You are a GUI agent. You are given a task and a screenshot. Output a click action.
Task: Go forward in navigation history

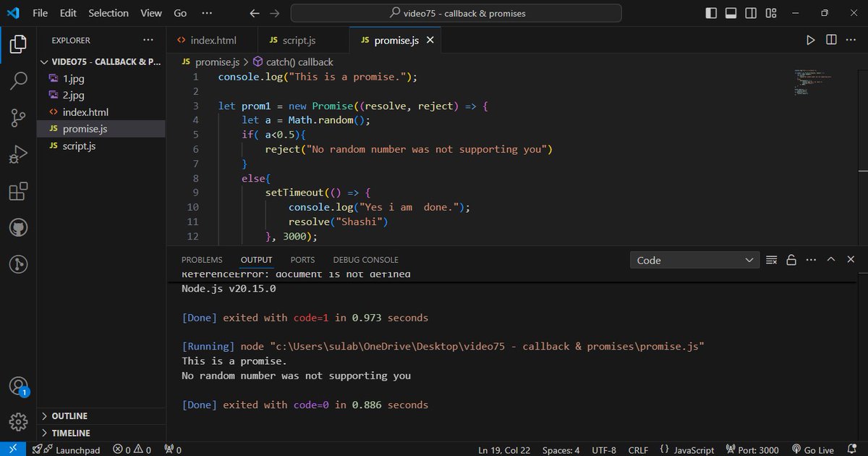point(275,13)
